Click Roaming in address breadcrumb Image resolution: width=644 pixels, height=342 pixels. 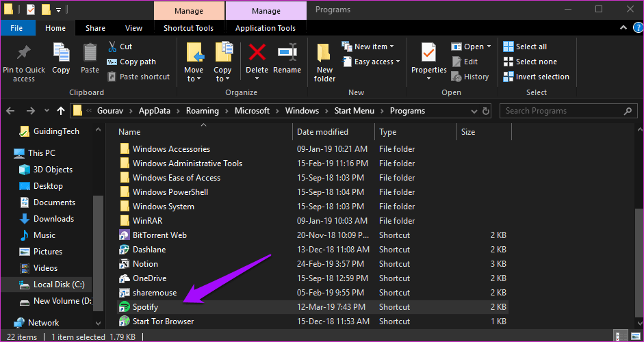pos(202,111)
